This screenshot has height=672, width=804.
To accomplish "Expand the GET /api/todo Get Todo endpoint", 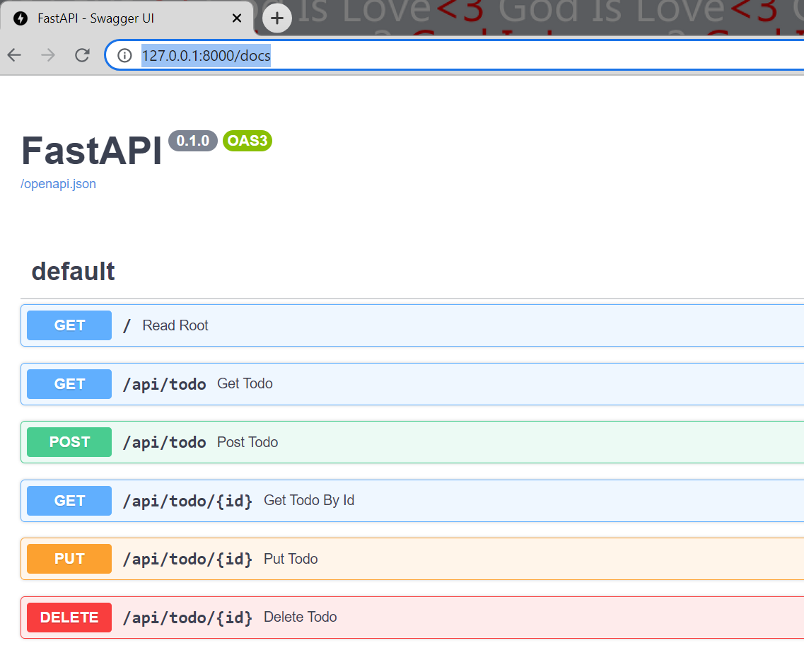I will [x=412, y=383].
